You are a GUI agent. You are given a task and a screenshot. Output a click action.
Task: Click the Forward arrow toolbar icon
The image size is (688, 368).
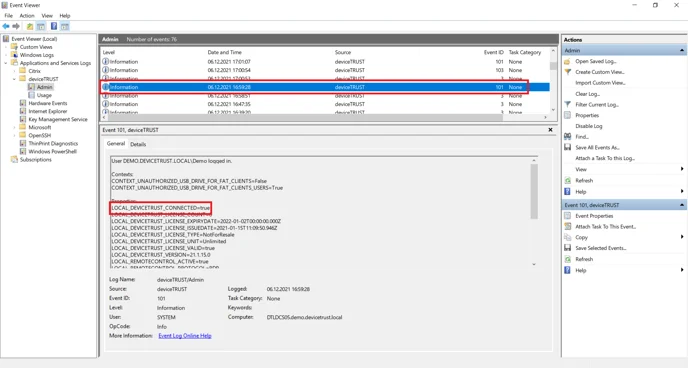coord(16,26)
